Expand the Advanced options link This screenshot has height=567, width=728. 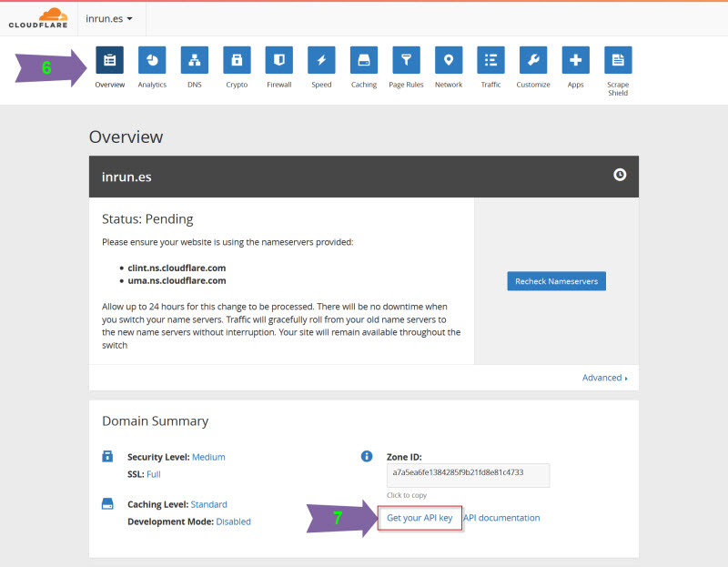(605, 378)
